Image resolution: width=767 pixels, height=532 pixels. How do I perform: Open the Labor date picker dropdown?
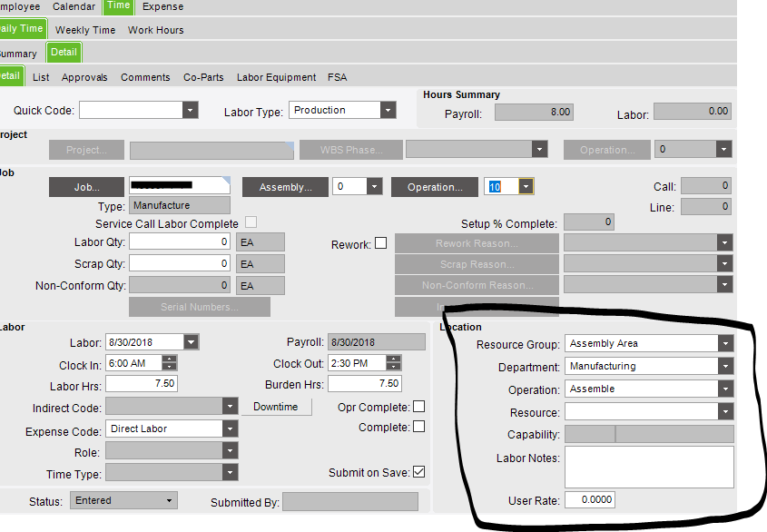[192, 342]
